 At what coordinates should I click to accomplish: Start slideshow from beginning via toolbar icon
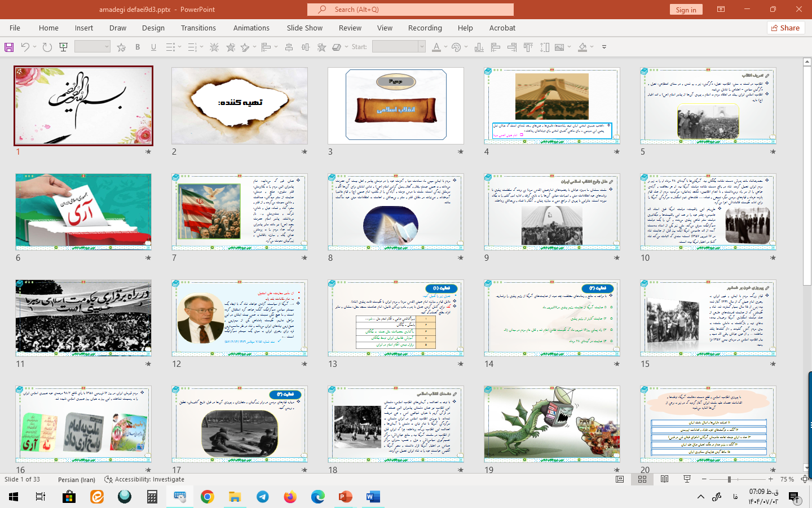64,47
